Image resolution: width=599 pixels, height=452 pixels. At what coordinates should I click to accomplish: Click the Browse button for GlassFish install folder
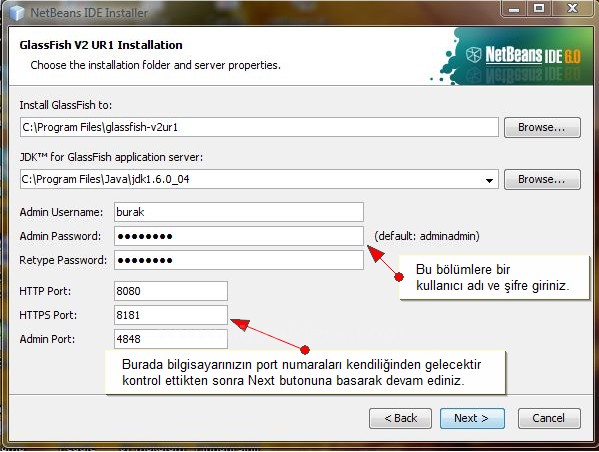click(542, 127)
